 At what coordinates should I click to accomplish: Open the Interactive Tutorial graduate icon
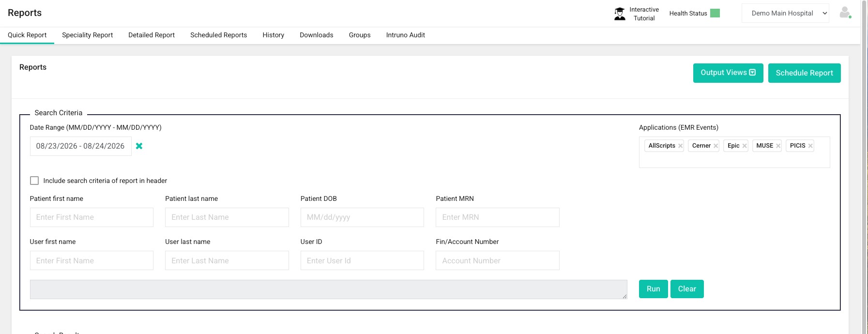[620, 14]
